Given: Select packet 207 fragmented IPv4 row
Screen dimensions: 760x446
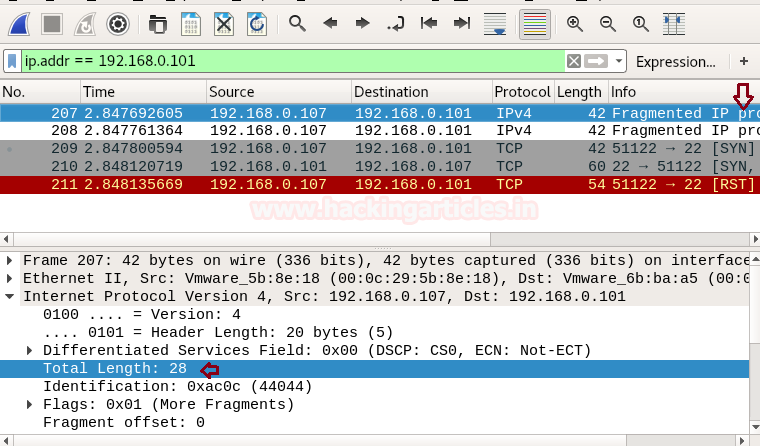Looking at the screenshot, I should coord(380,113).
